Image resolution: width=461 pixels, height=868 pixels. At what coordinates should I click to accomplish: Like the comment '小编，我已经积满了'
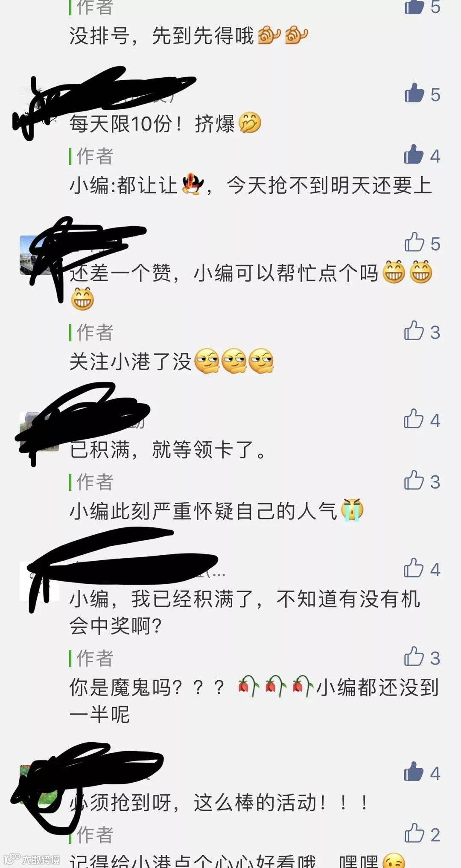[414, 568]
